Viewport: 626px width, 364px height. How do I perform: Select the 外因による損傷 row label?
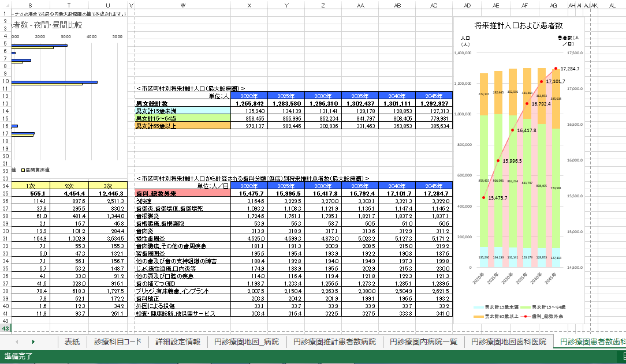(183, 306)
